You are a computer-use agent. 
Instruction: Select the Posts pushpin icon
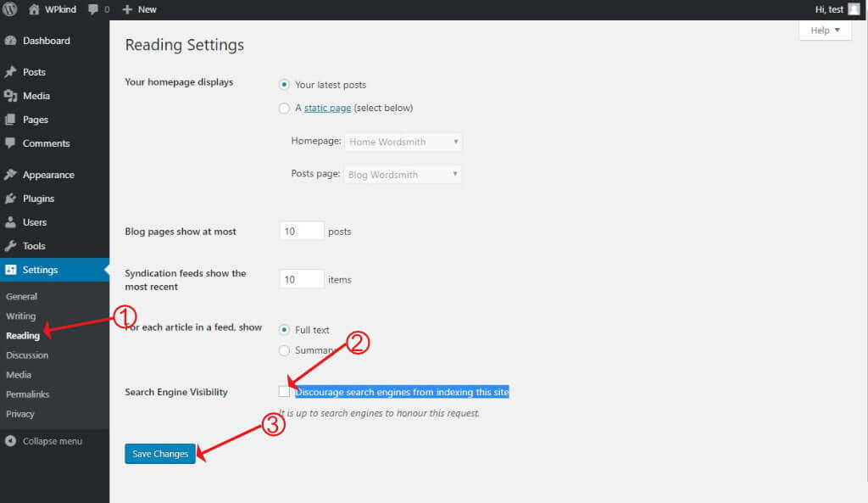[x=12, y=71]
